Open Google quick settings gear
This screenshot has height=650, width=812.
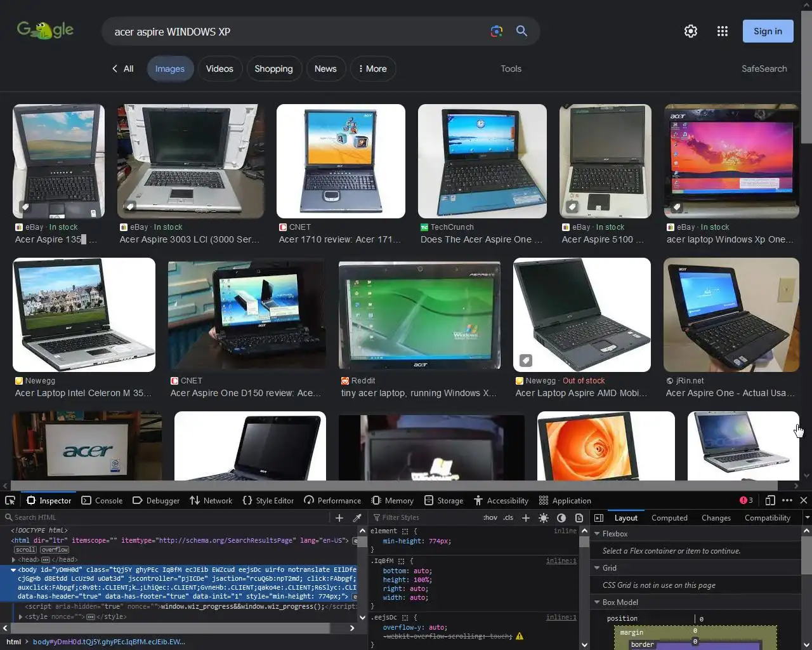pos(691,31)
